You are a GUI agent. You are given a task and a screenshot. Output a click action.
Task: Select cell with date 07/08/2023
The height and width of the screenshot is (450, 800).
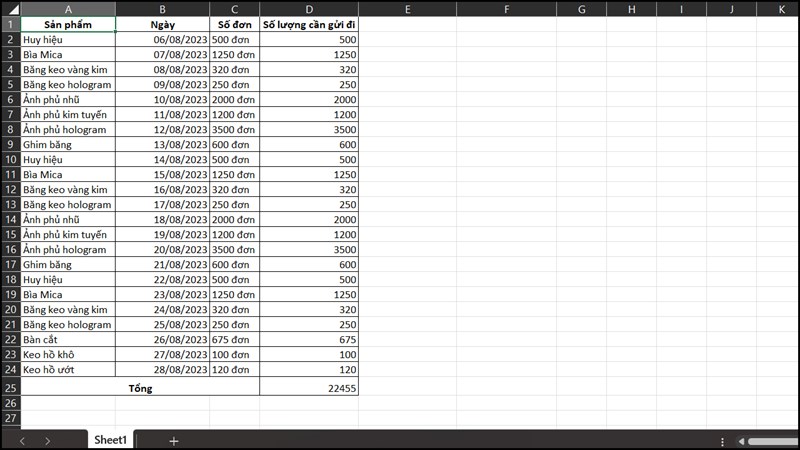tap(162, 55)
